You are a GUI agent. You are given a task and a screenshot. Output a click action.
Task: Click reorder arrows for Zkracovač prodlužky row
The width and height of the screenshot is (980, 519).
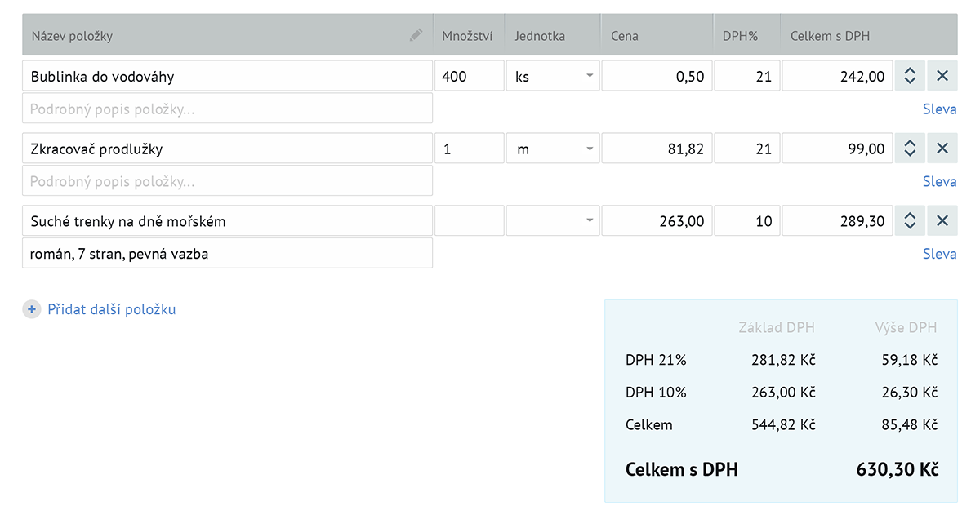910,149
